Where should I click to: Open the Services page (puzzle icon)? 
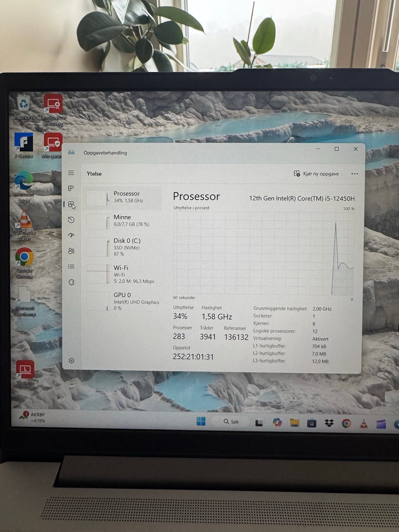pyautogui.click(x=71, y=282)
